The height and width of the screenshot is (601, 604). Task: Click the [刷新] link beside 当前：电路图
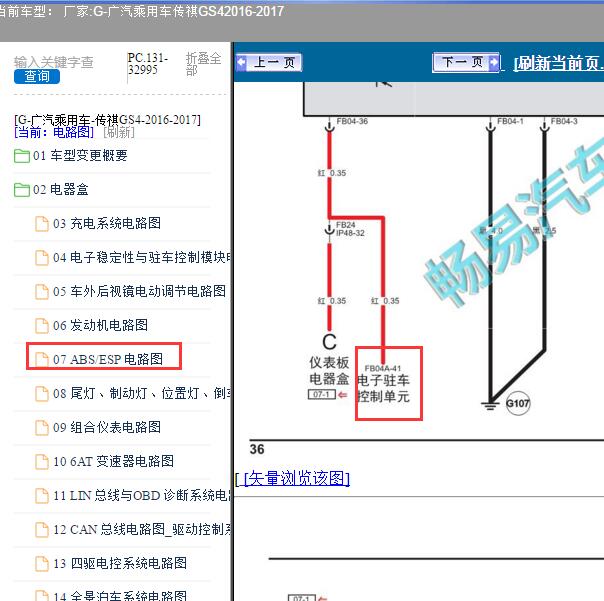point(119,133)
